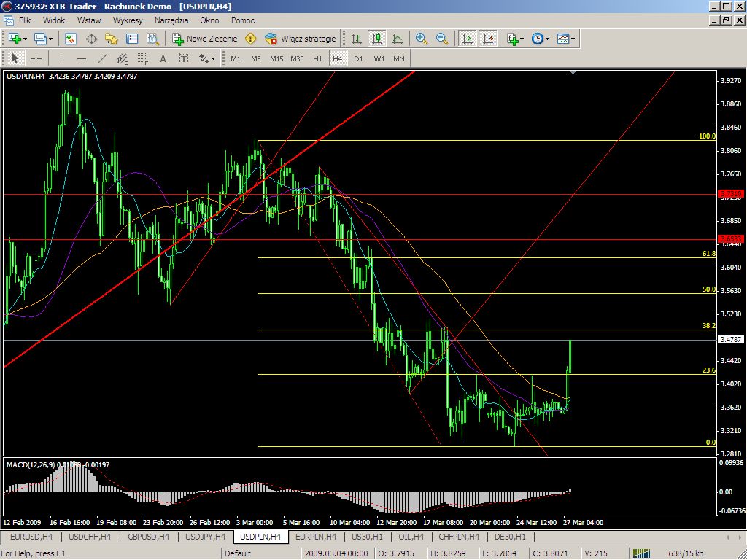Screen dimensions: 747x560
Task: Select the Cursor arrow tool
Action: tap(15, 58)
